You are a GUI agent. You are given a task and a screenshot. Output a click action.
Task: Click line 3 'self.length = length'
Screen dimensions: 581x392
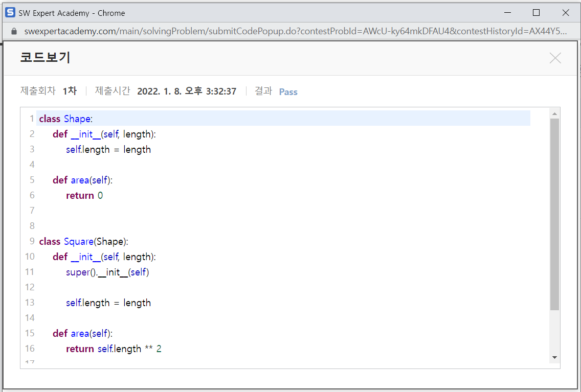click(108, 150)
